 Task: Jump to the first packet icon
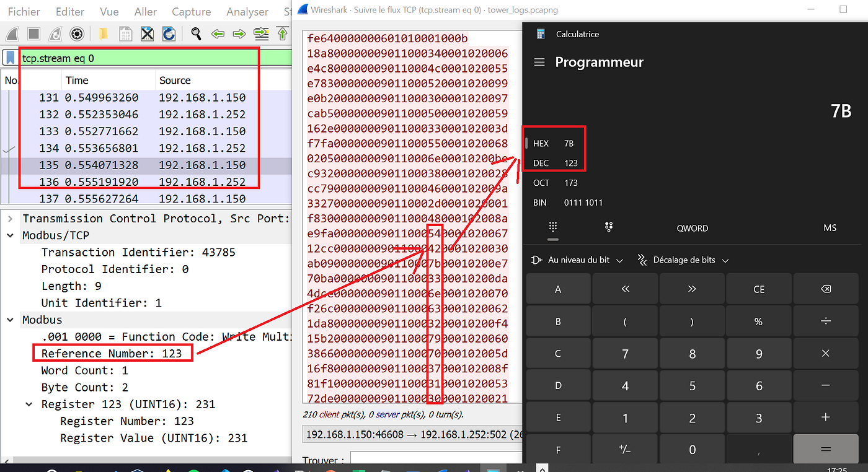click(x=283, y=33)
